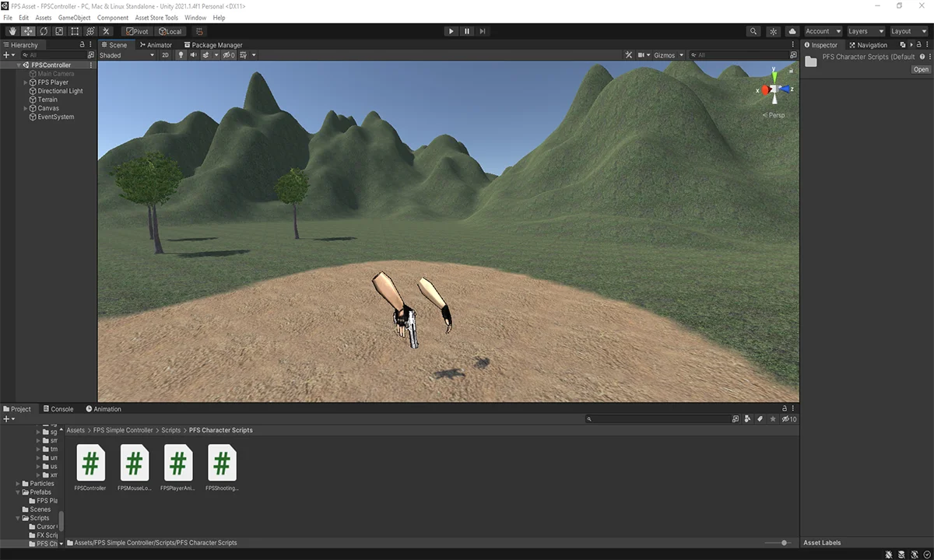Open the Hierarchy create plus dropdown
The height and width of the screenshot is (560, 934).
pyautogui.click(x=9, y=55)
